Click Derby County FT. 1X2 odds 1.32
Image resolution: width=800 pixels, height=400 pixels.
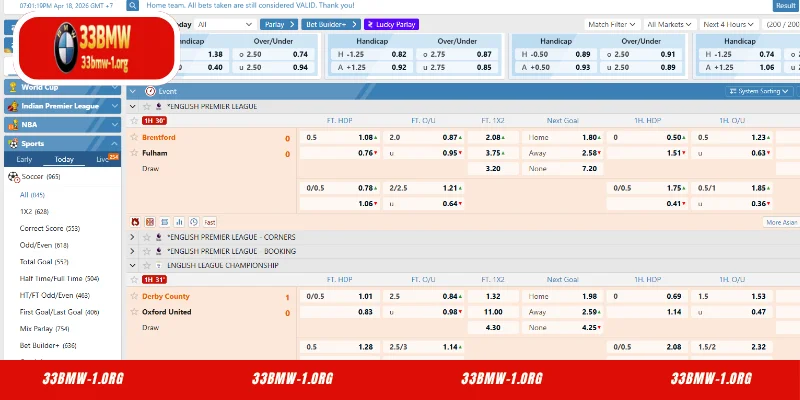[493, 296]
